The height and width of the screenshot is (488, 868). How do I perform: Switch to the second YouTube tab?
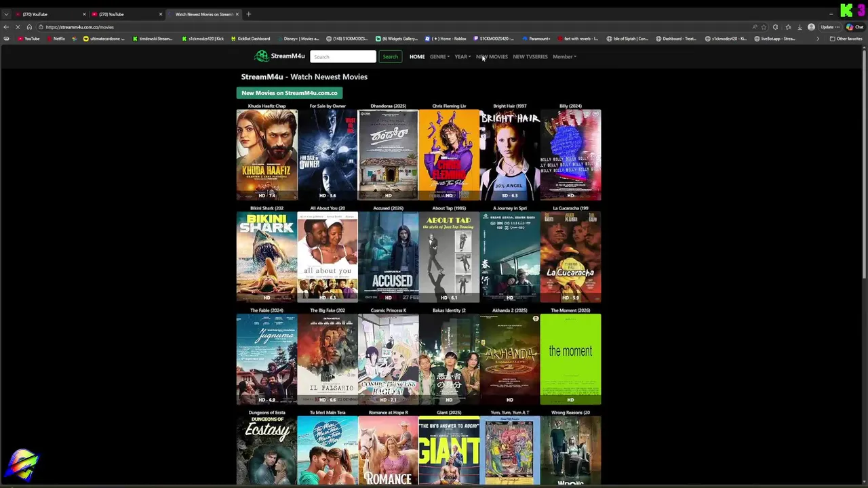[127, 14]
